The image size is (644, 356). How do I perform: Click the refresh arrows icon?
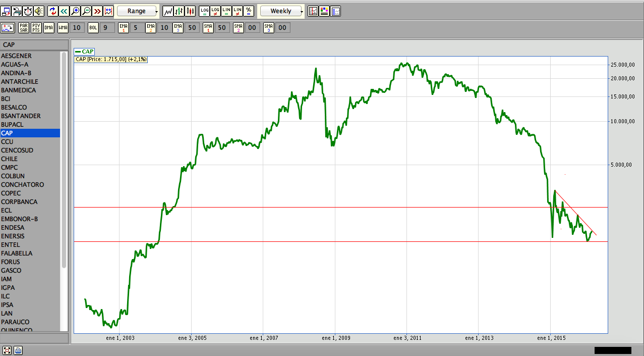point(53,11)
